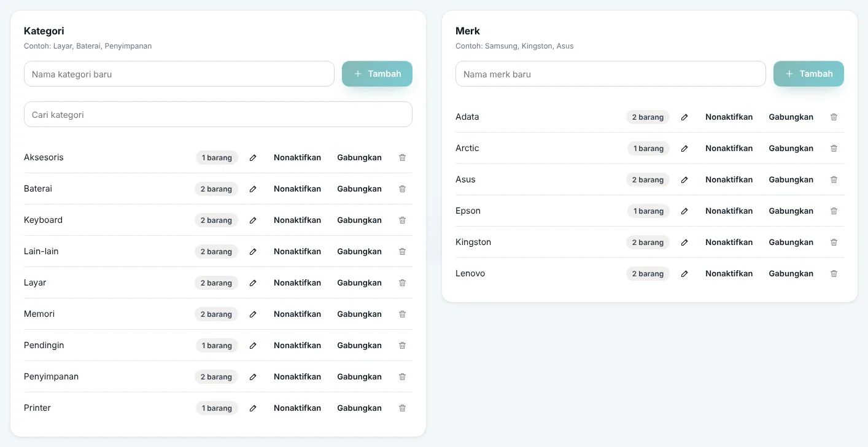
Task: Deactivate the Keyboard category
Action: (297, 220)
